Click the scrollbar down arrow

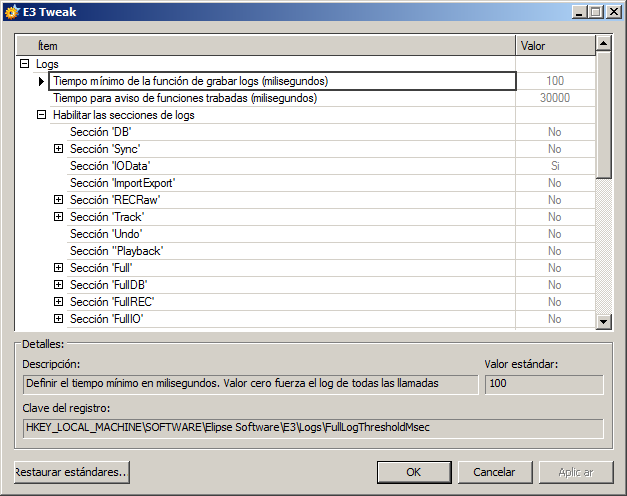pos(603,321)
